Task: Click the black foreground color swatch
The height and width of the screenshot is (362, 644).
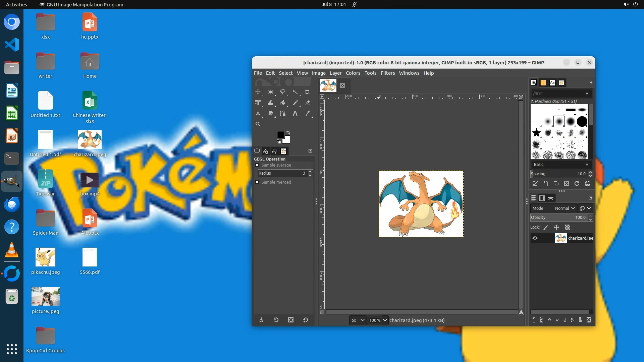Action: 280,135
